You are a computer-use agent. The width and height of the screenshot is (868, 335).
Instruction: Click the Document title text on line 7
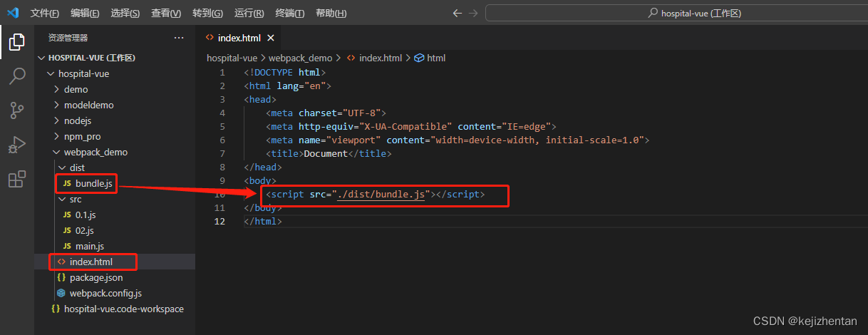click(x=326, y=153)
